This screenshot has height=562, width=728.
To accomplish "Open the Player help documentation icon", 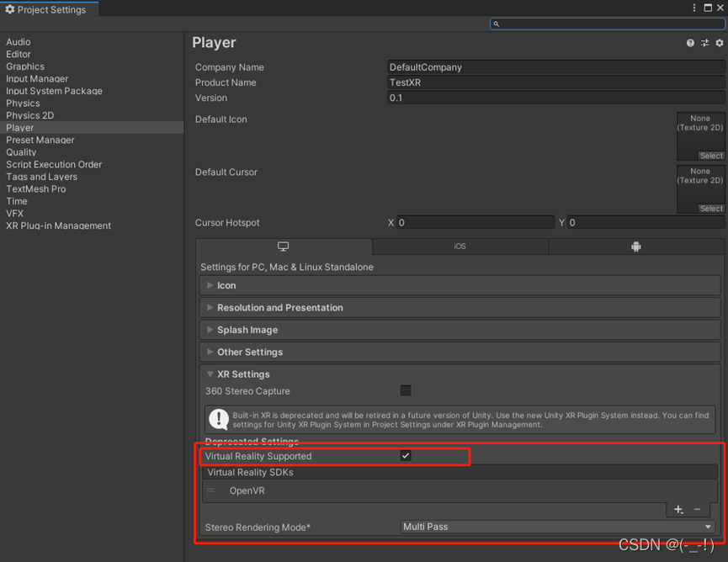I will pos(690,43).
